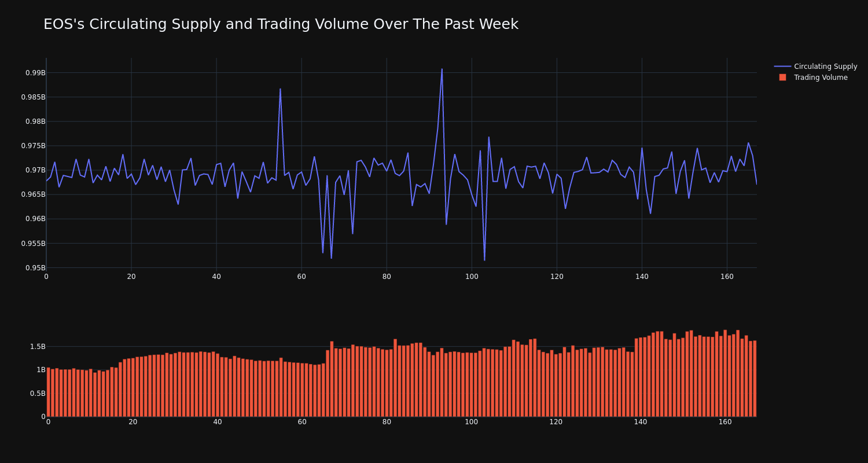This screenshot has width=868, height=463.
Task: Click the highest supply peak near x=93
Action: (442, 69)
